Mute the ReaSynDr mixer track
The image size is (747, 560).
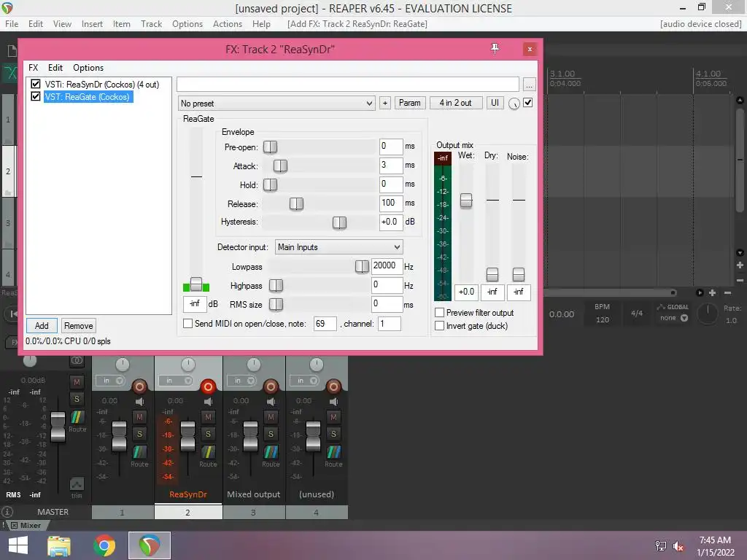tap(208, 417)
